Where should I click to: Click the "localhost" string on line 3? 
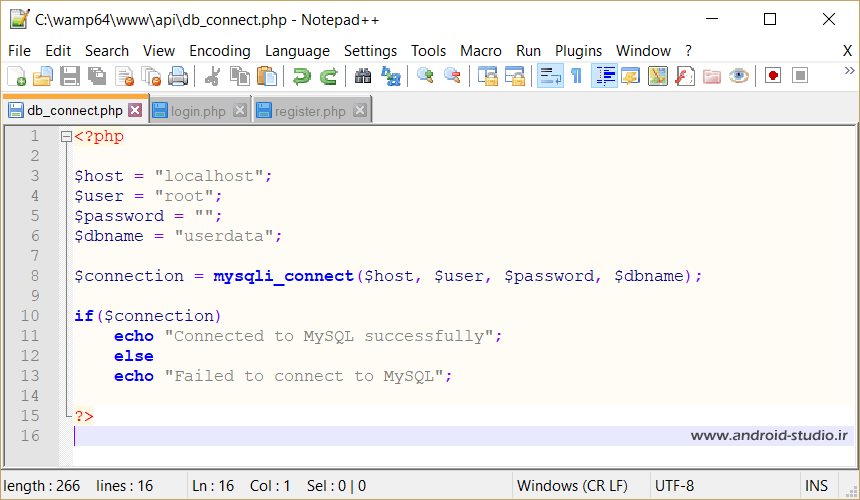pos(209,176)
